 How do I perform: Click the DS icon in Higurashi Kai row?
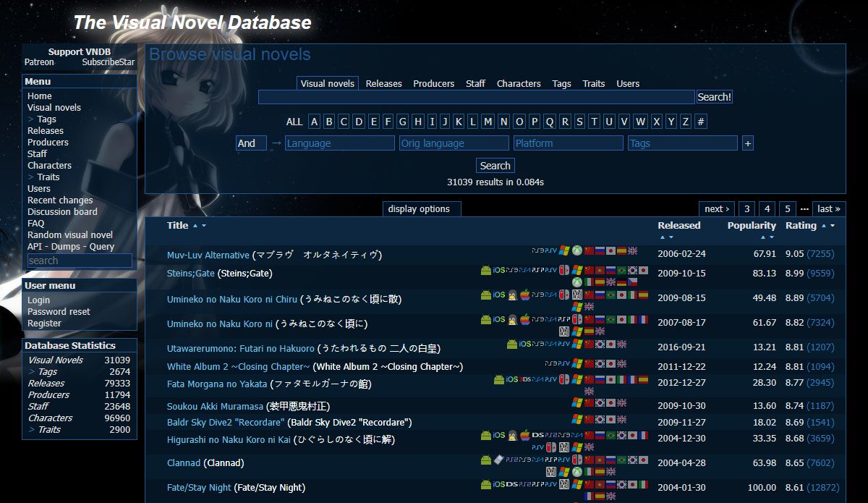[538, 435]
